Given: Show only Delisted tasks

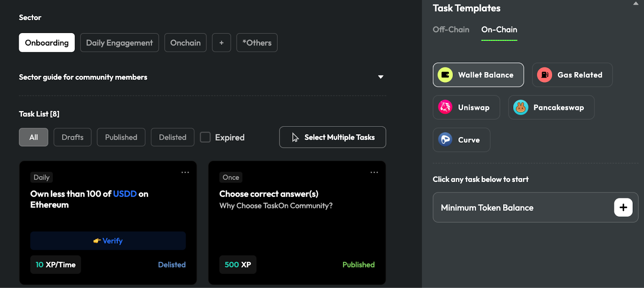Looking at the screenshot, I should [x=172, y=137].
